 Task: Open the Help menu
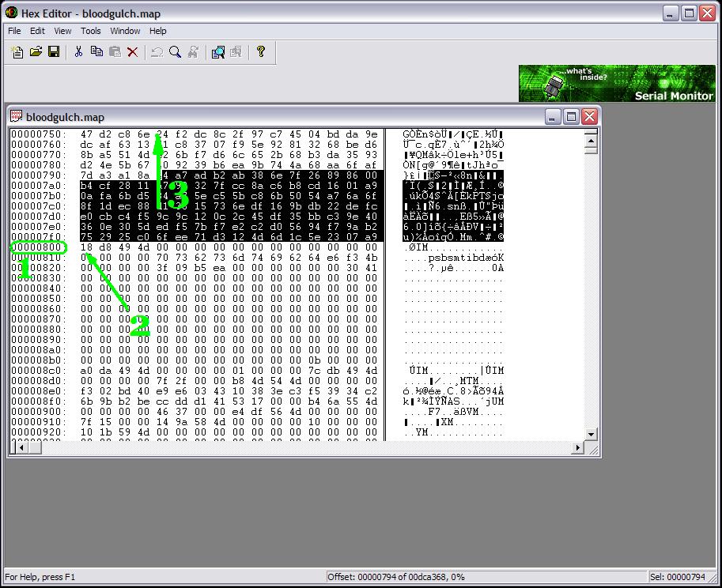[158, 31]
